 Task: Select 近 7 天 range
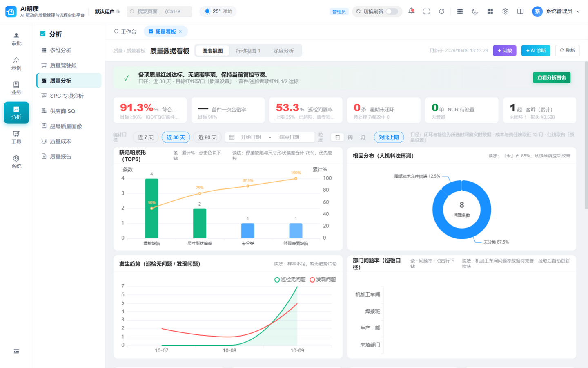pyautogui.click(x=146, y=137)
